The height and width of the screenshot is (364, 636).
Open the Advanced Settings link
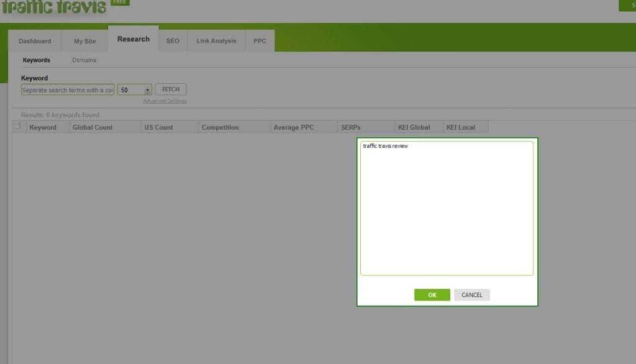[x=165, y=101]
